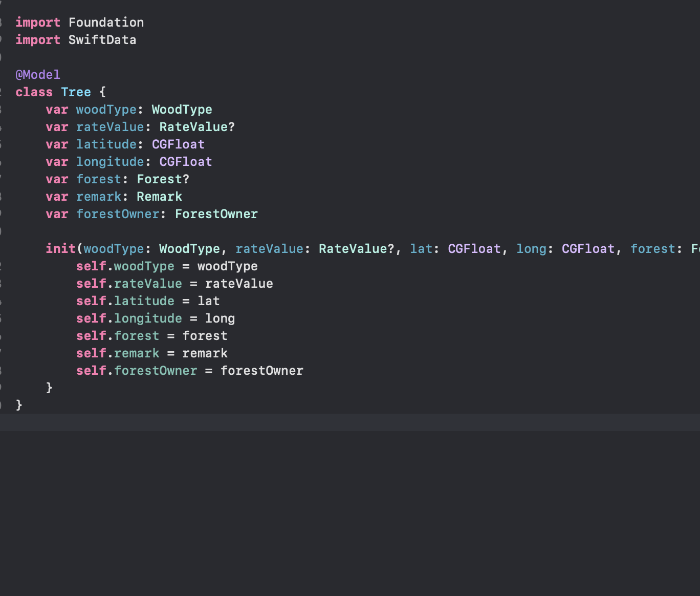700x596 pixels.
Task: Click Forest? type in var forest declaration
Action: point(163,179)
